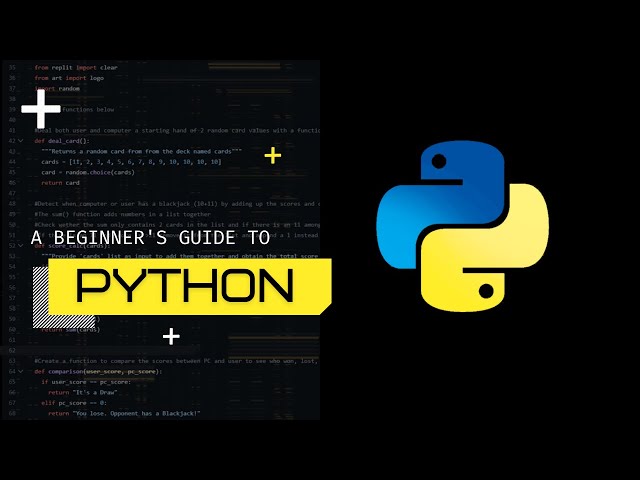Click line number 35 in the gutter
Image resolution: width=640 pixels, height=480 pixels.
[x=12, y=67]
